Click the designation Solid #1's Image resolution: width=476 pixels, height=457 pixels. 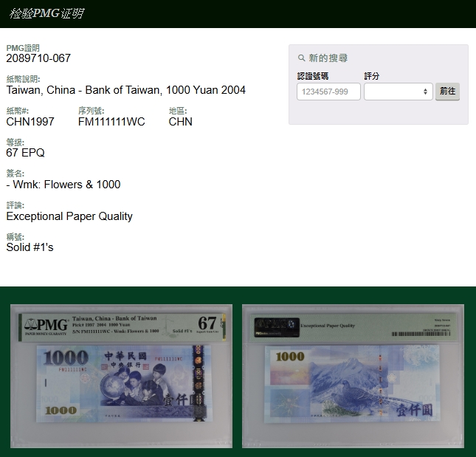(x=30, y=247)
